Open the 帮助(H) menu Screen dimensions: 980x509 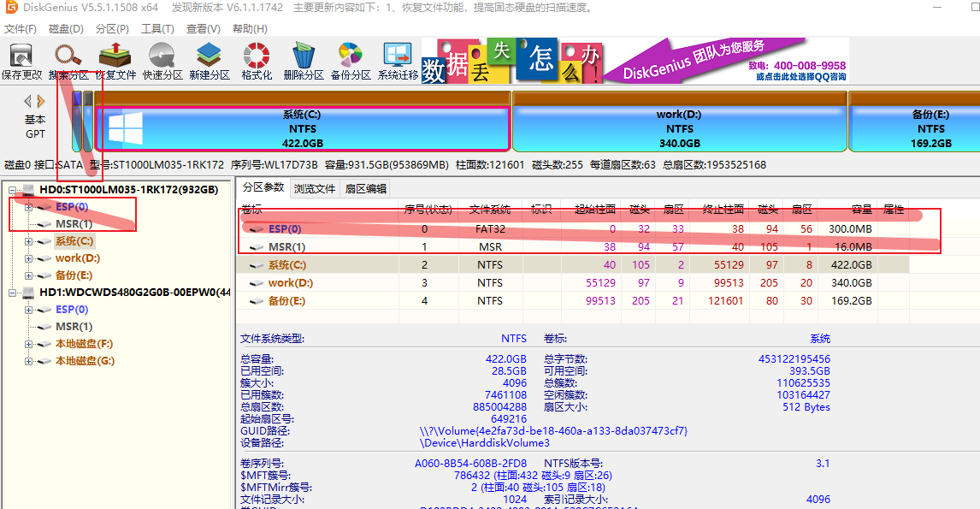pyautogui.click(x=250, y=29)
